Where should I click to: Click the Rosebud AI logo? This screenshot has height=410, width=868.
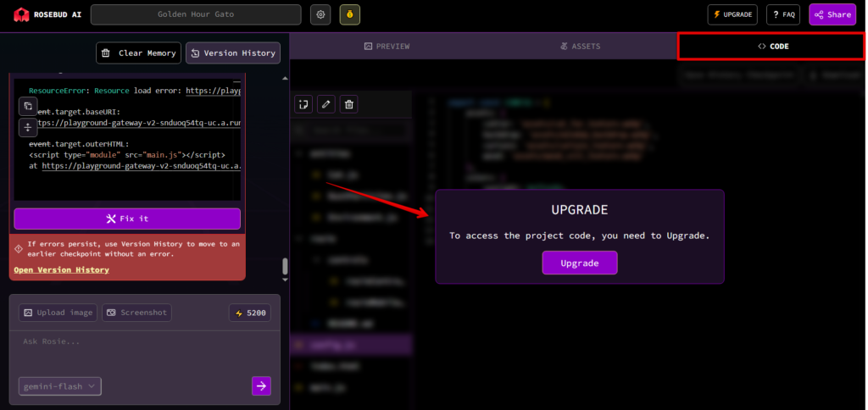coord(47,15)
